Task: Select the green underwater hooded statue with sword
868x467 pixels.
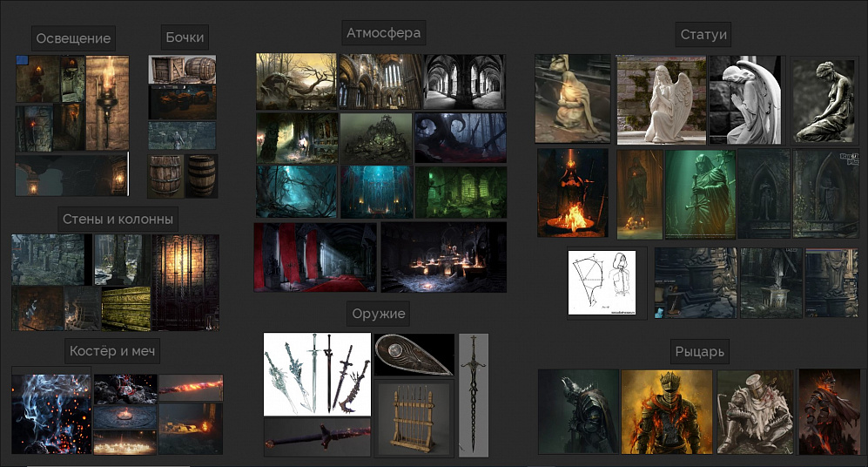Action: (700, 194)
